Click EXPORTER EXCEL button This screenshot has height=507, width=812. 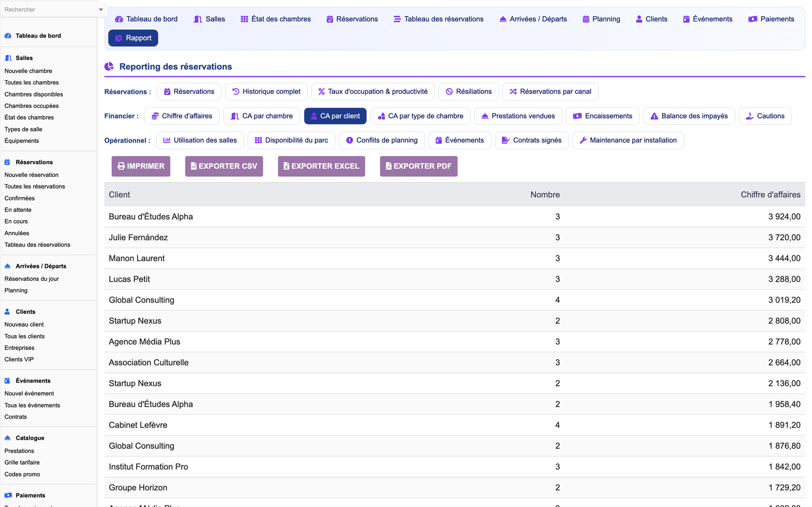[x=321, y=166]
